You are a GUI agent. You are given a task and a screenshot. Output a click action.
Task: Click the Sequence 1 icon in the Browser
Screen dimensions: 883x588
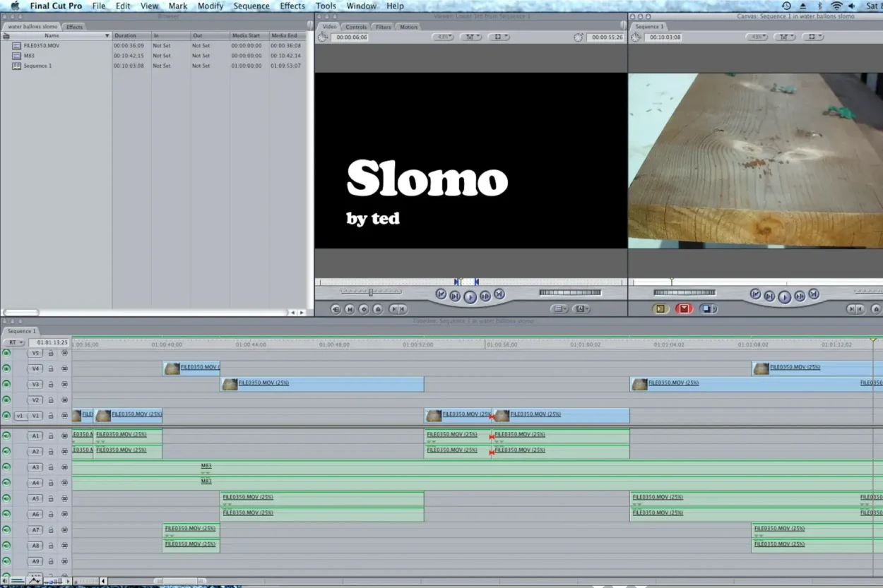[x=16, y=66]
